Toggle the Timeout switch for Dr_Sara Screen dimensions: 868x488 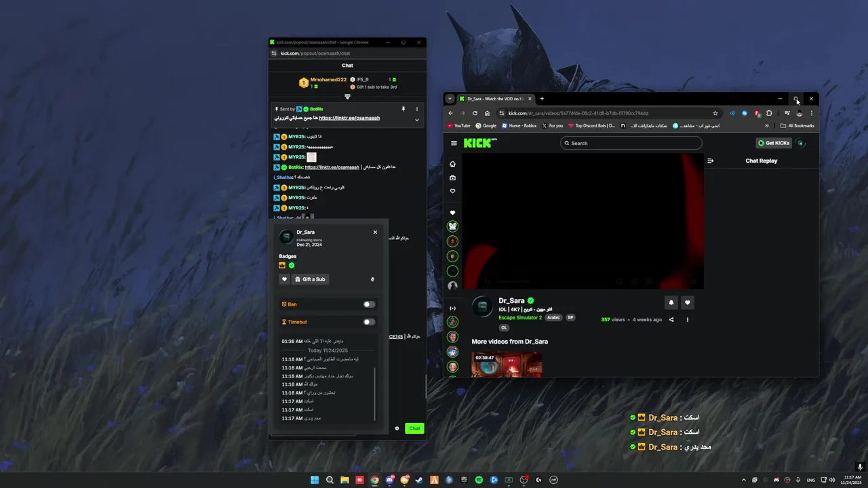tap(369, 322)
